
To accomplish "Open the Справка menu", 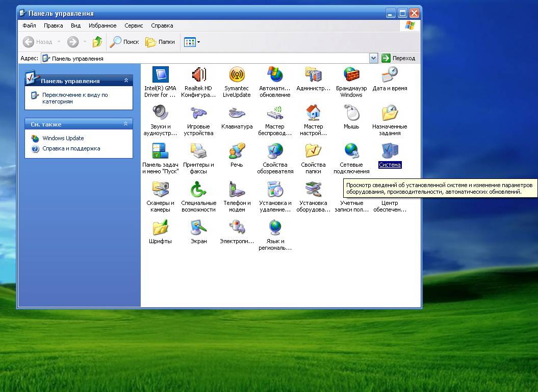I will 162,25.
